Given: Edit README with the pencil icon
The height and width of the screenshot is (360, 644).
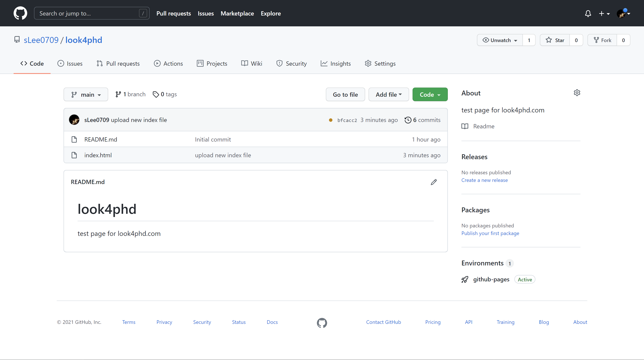Looking at the screenshot, I should pyautogui.click(x=434, y=182).
